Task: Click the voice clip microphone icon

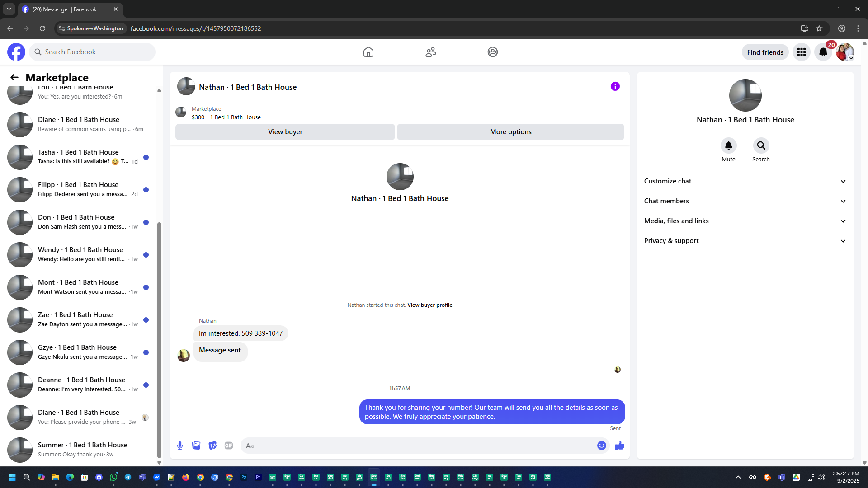Action: click(x=180, y=446)
